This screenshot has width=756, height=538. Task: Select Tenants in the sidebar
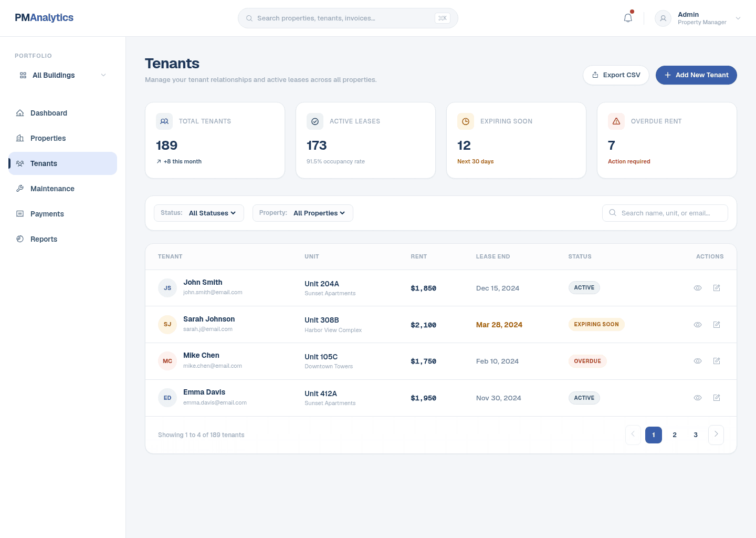(63, 163)
